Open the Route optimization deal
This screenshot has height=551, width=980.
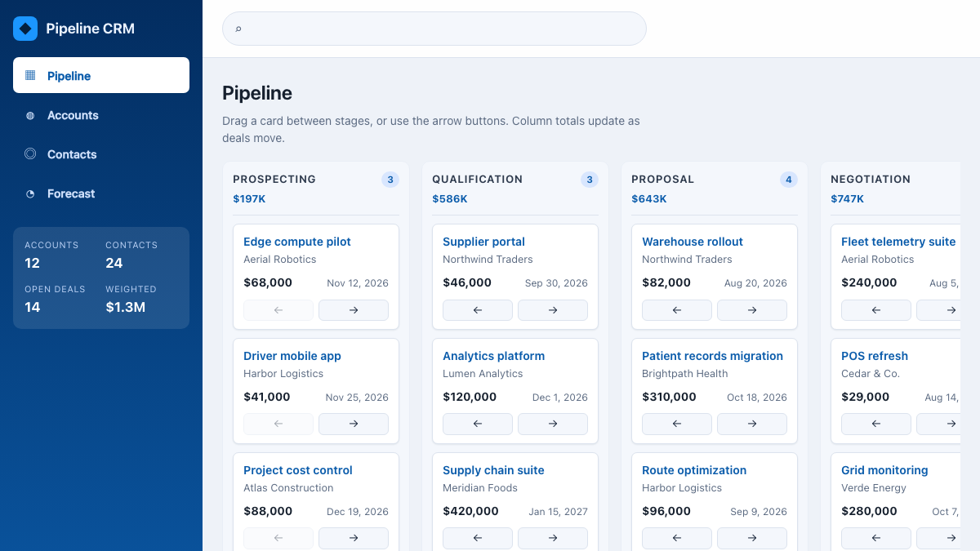(x=694, y=470)
